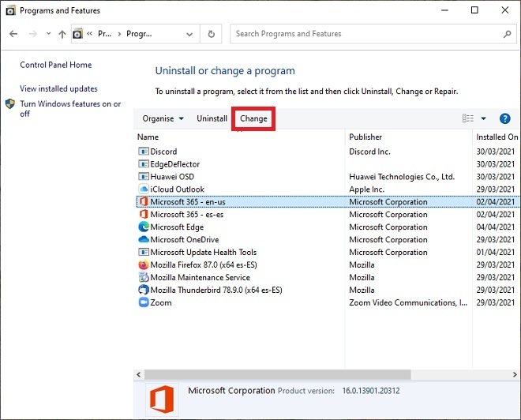Click the Microsoft 365 es-es Office icon
This screenshot has height=420, width=521.
point(143,214)
